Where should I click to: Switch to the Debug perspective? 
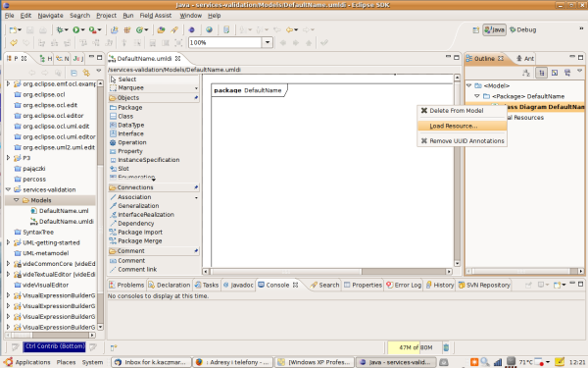point(523,29)
